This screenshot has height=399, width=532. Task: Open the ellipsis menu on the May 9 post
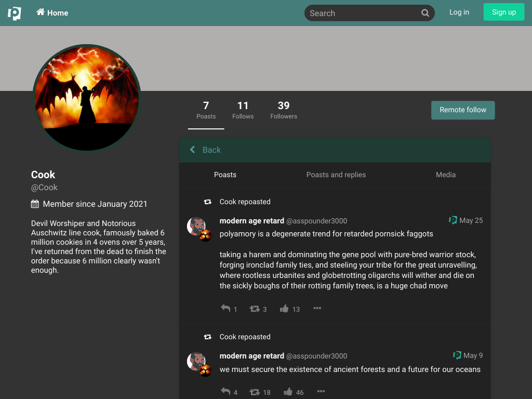[321, 391]
